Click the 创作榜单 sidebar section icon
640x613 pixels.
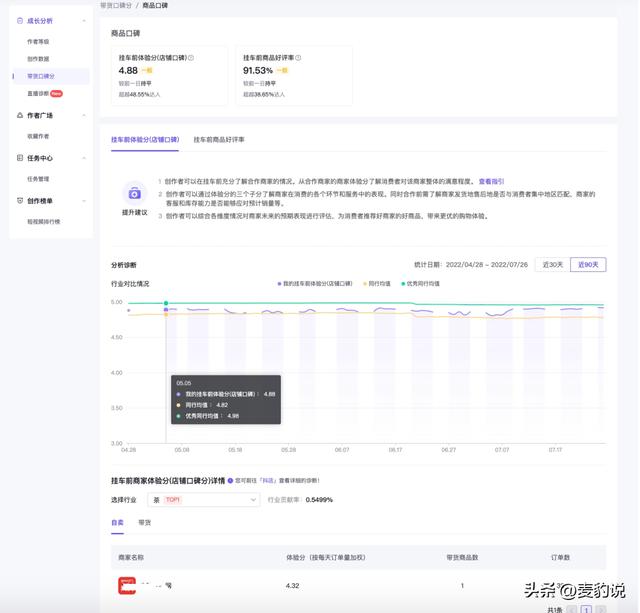[19, 201]
